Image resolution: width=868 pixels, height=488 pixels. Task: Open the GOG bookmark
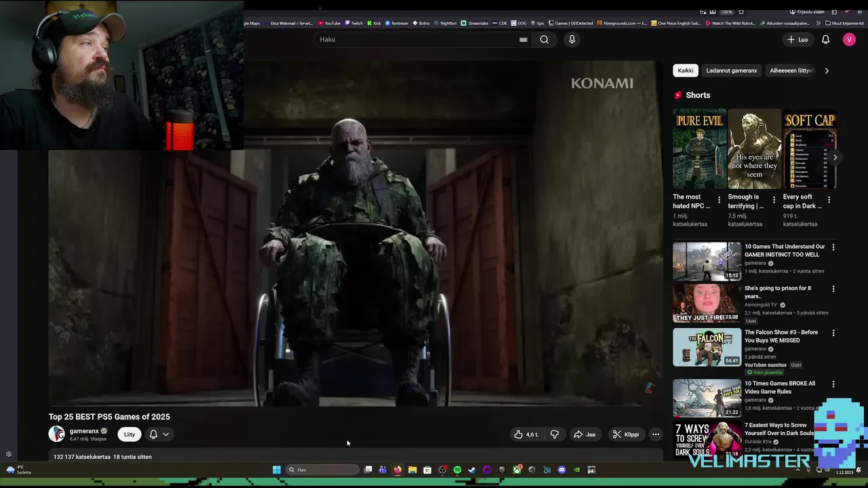tap(520, 23)
